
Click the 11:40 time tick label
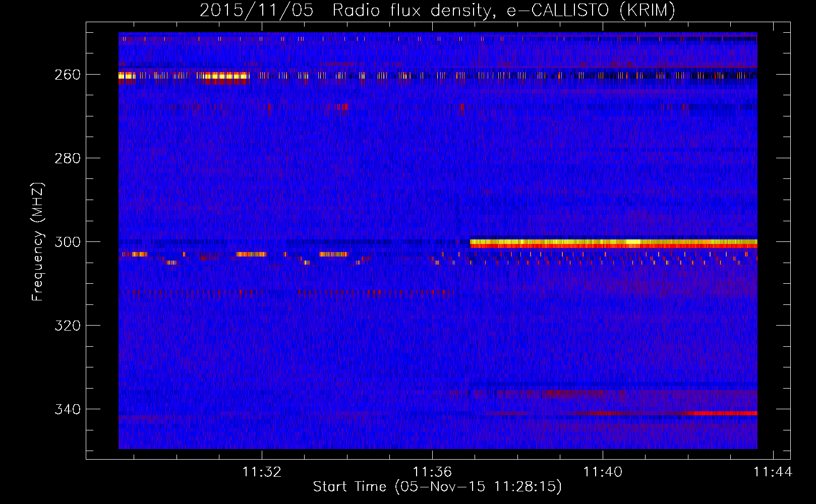click(603, 472)
